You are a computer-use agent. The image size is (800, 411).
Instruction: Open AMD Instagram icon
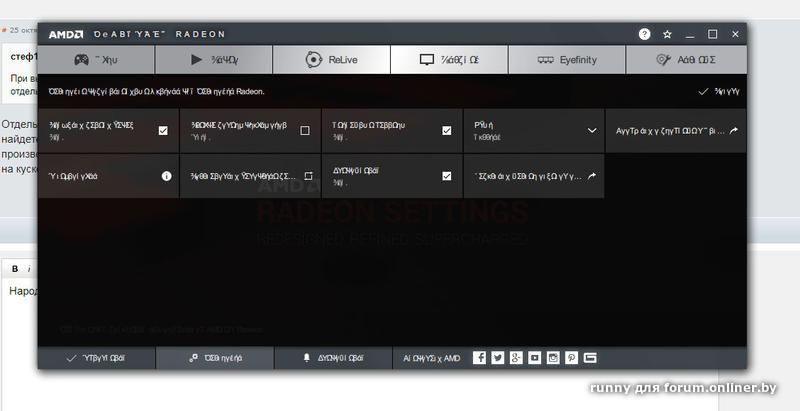coord(553,358)
